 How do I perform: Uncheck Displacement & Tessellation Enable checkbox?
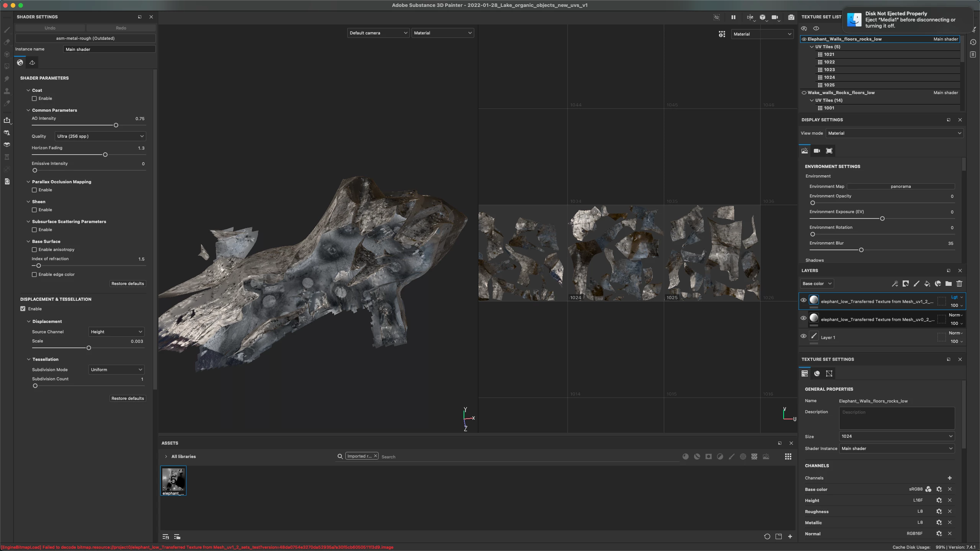pos(23,309)
